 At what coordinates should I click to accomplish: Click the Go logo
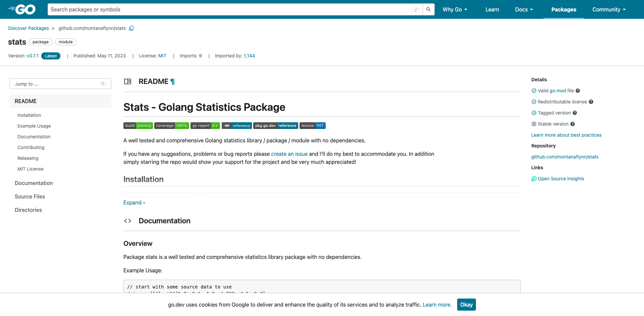pos(22,9)
